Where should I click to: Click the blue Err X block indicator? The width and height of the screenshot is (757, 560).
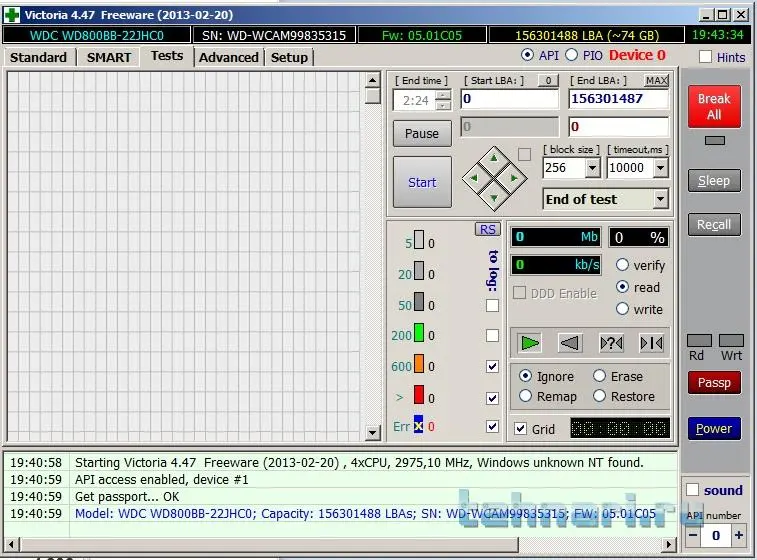(419, 424)
